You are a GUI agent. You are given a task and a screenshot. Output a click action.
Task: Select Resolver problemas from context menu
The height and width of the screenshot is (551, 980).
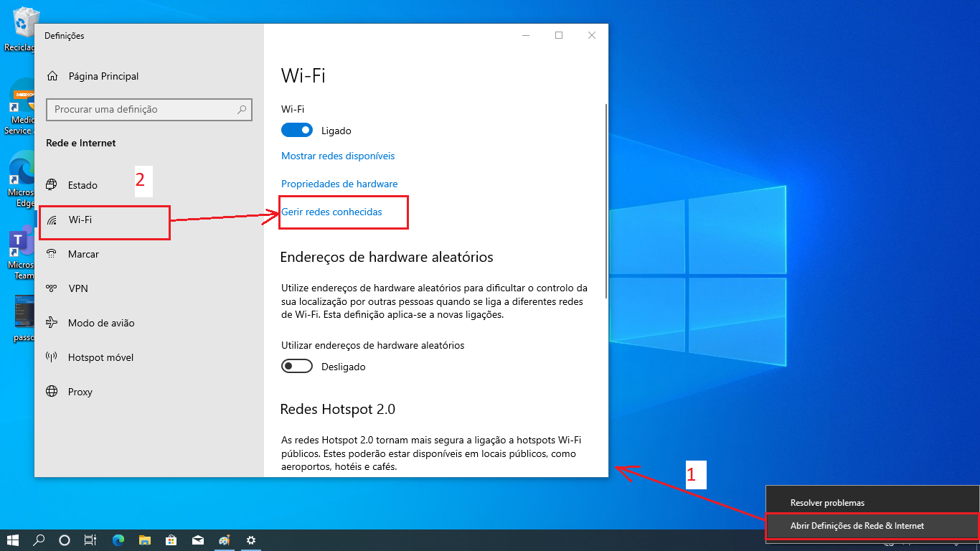pos(827,503)
